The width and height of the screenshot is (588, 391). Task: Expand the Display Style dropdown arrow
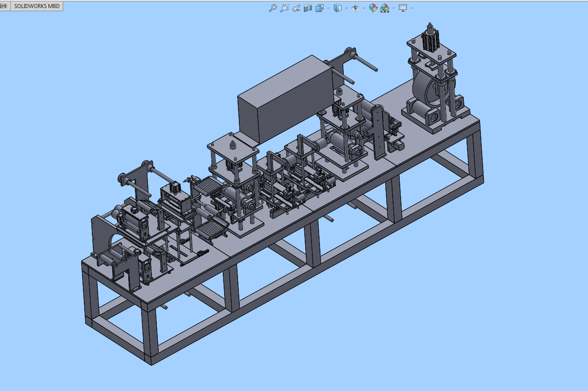346,8
